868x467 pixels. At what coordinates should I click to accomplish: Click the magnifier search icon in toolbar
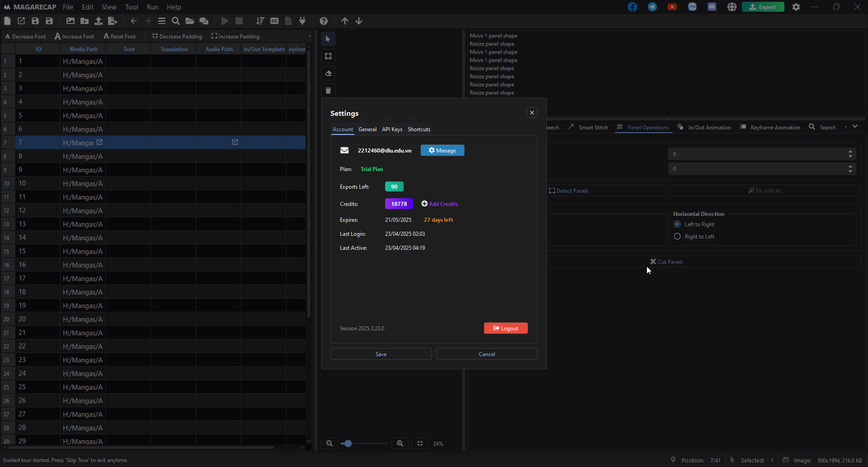pyautogui.click(x=176, y=21)
